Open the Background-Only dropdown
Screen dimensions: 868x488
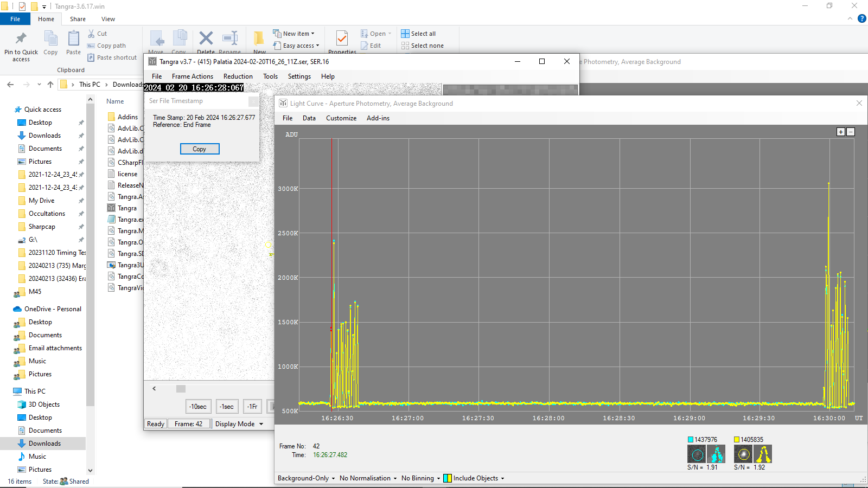(x=306, y=478)
